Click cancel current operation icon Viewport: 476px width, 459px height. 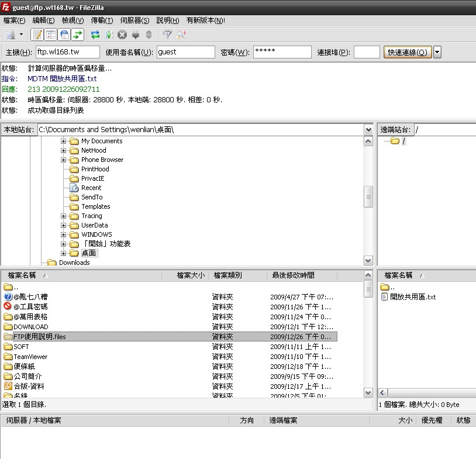(x=122, y=34)
